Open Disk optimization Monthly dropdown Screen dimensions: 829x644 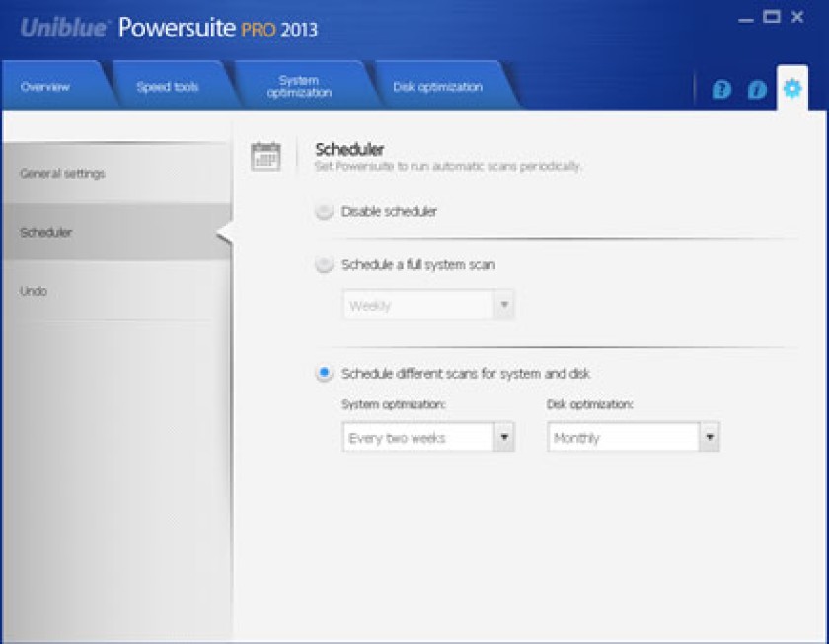point(634,437)
